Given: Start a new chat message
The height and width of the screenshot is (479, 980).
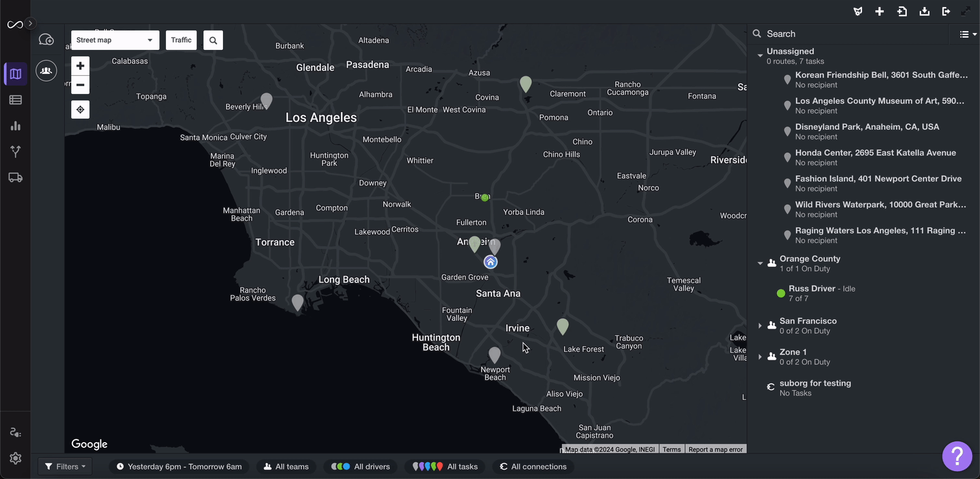Looking at the screenshot, I should 46,40.
